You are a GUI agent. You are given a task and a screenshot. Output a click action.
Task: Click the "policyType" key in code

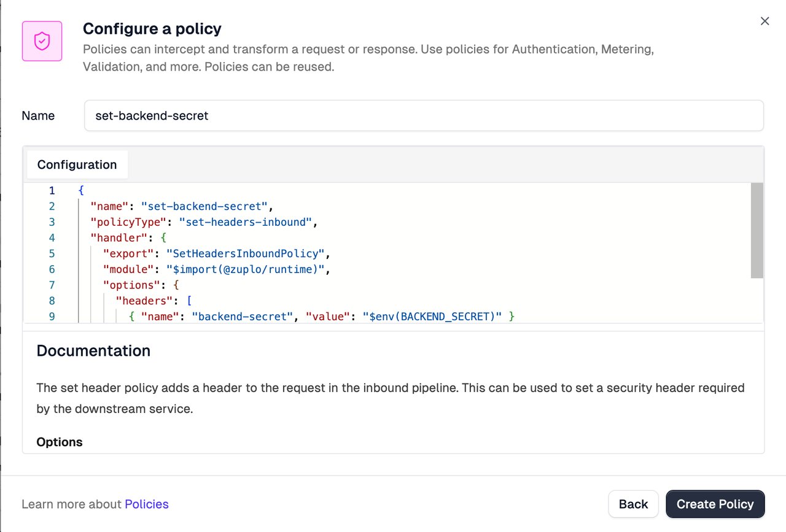[x=128, y=222]
